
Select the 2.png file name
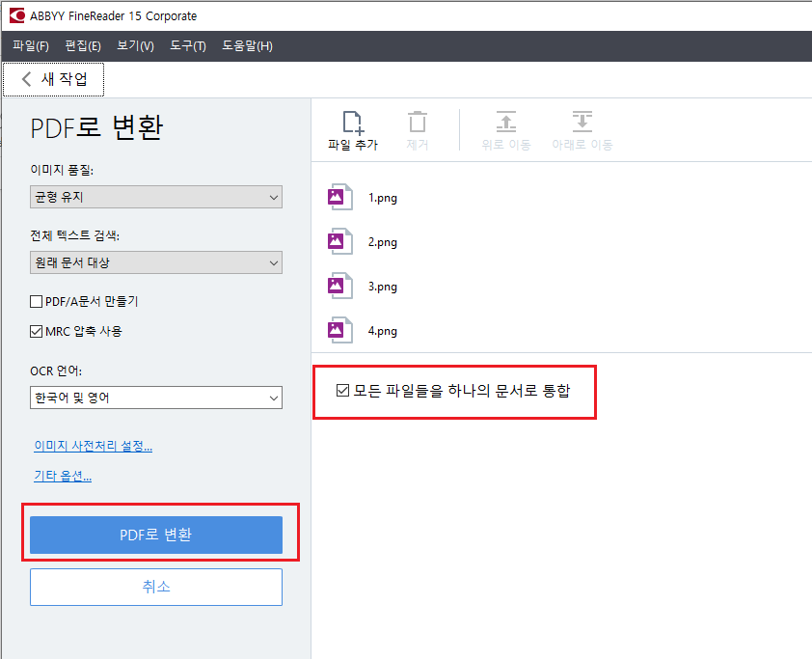coord(383,242)
